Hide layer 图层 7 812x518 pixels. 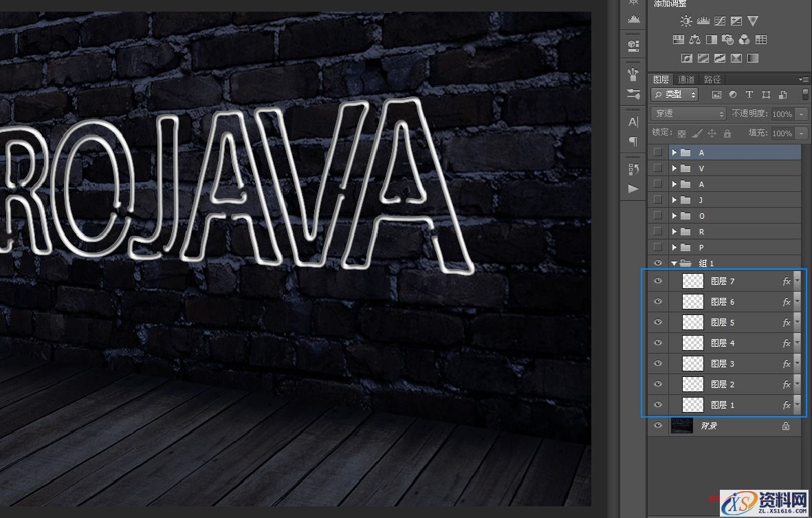coord(658,281)
